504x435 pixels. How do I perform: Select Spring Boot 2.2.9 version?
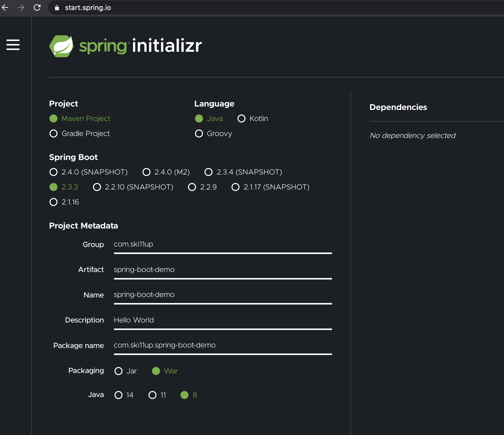pyautogui.click(x=192, y=187)
